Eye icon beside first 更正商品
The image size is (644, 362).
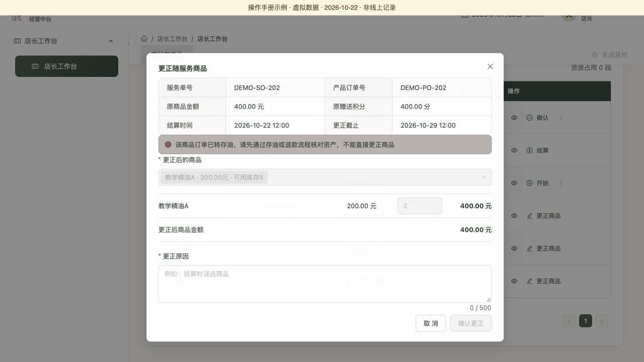(x=514, y=216)
